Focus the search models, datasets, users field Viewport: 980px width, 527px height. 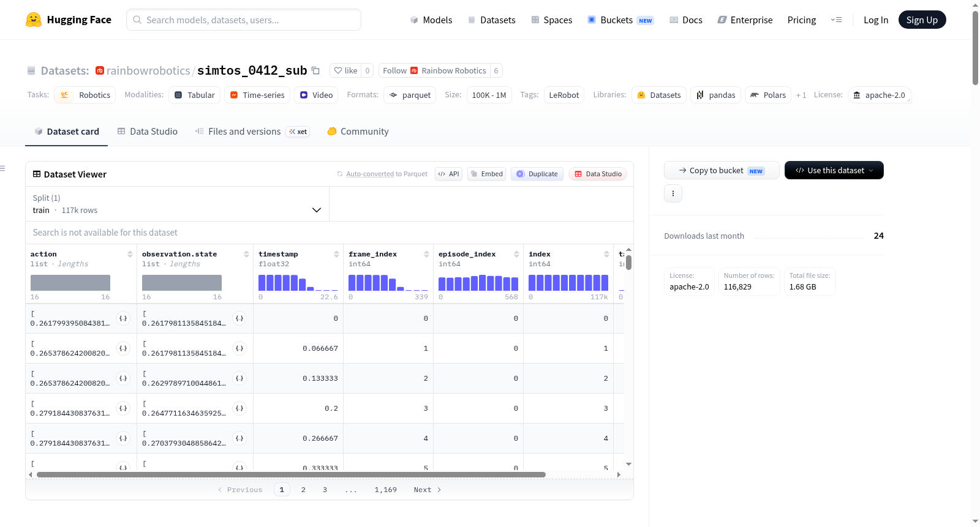(244, 20)
